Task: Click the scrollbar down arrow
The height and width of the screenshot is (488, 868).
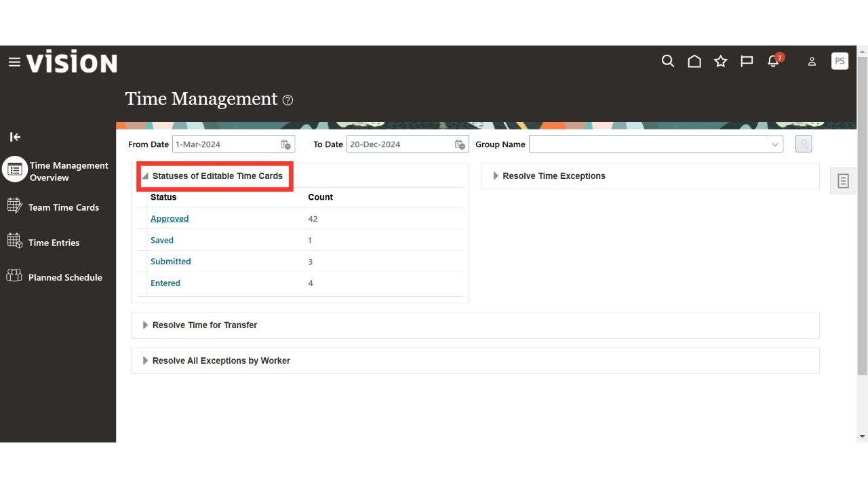Action: (x=862, y=436)
